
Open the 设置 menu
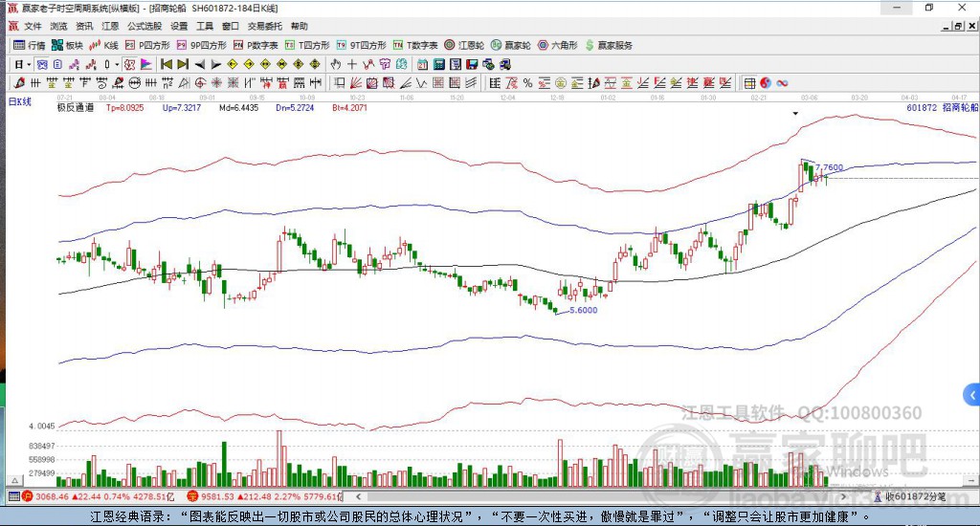(x=179, y=26)
